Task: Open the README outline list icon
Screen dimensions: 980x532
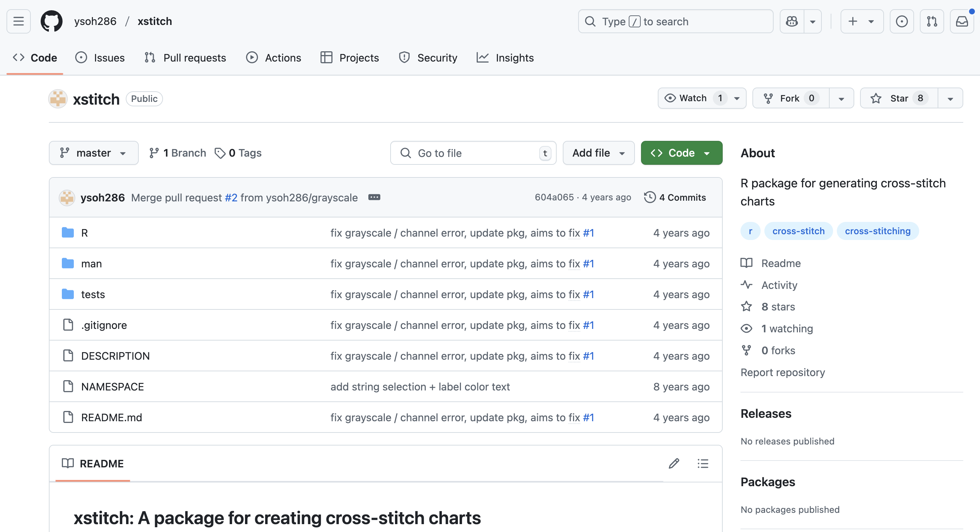Action: 703,464
